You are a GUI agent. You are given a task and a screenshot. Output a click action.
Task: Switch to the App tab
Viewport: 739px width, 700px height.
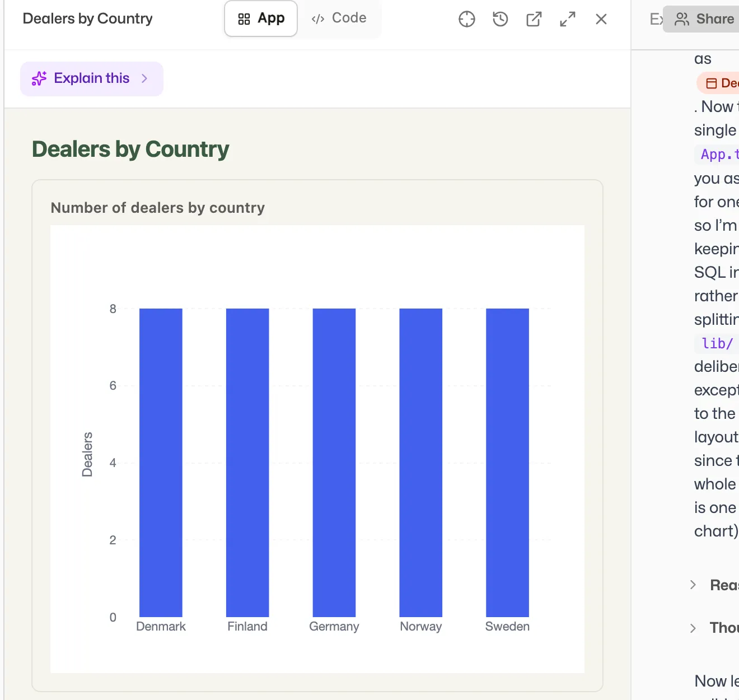coord(261,18)
